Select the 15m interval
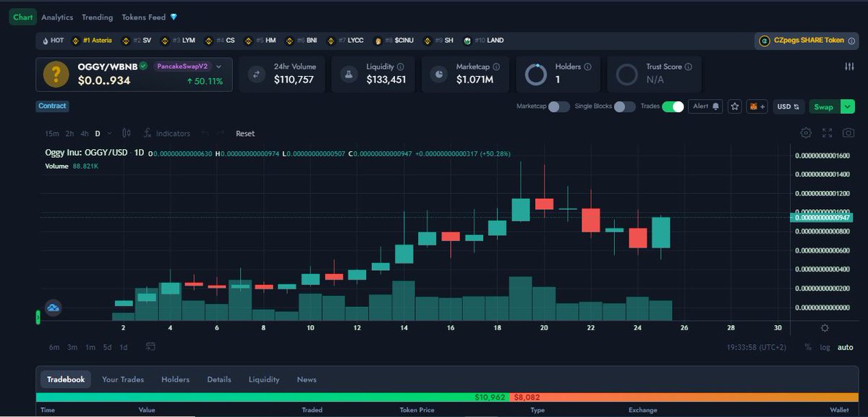The height and width of the screenshot is (417, 868). point(52,133)
